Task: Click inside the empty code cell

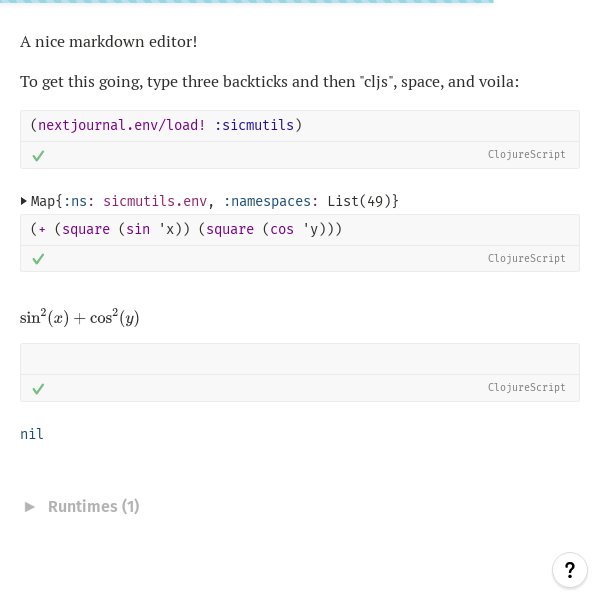Action: tap(300, 359)
